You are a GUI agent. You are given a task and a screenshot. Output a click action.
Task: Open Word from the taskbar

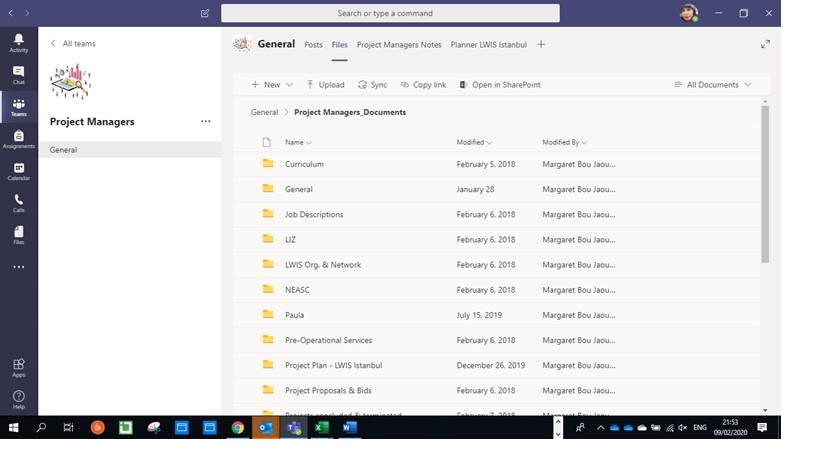click(x=349, y=428)
